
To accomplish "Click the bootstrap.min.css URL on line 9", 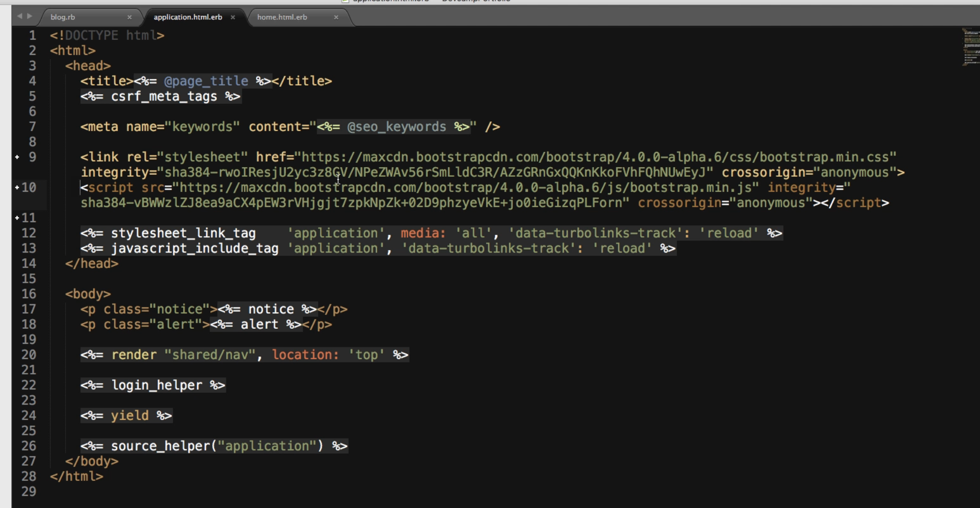I will [599, 157].
